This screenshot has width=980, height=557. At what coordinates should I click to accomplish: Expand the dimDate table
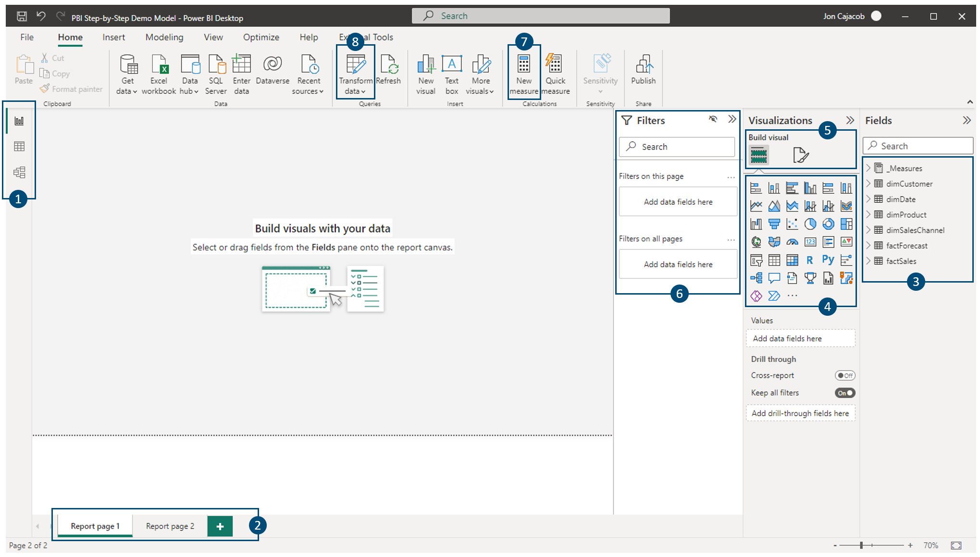click(868, 198)
